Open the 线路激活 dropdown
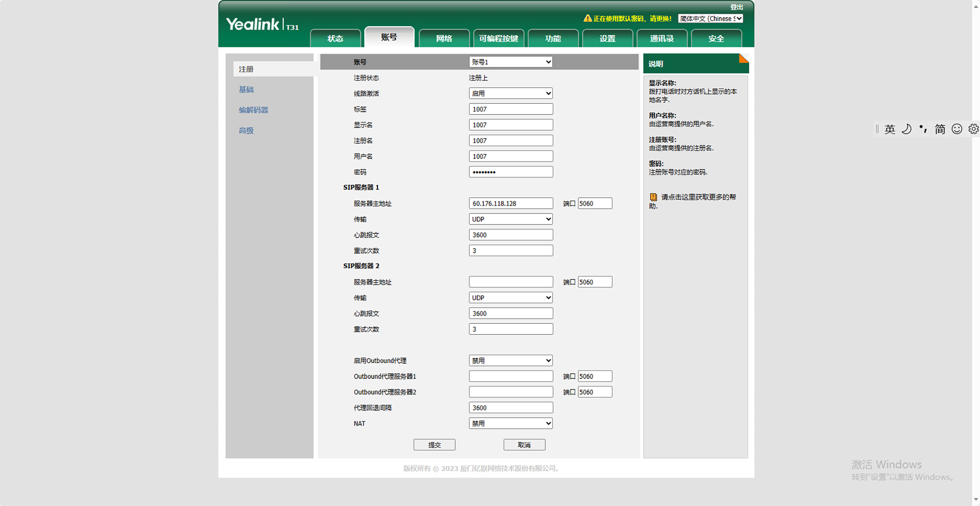Viewport: 980px width, 506px height. point(511,93)
